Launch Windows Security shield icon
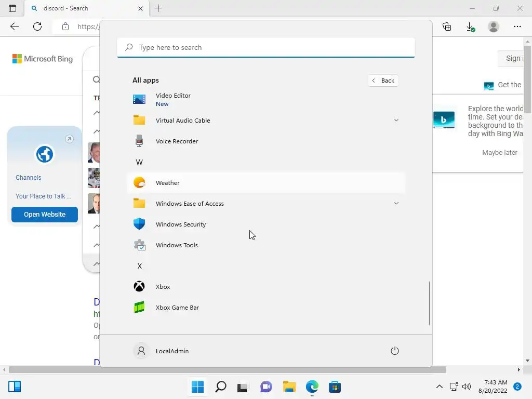Screen dimensions: 532x399 139,224
